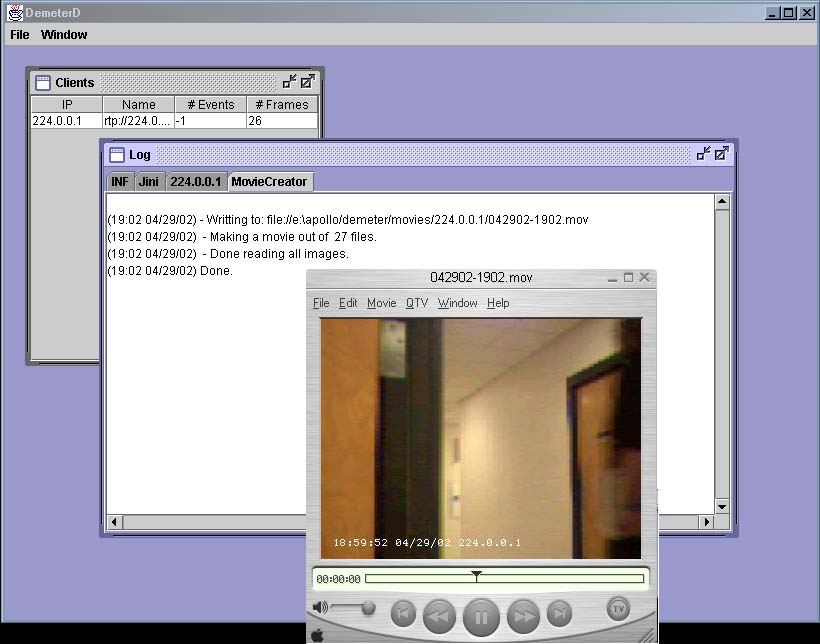This screenshot has height=644, width=820.
Task: Click the QuickTime video frame
Action: point(481,438)
